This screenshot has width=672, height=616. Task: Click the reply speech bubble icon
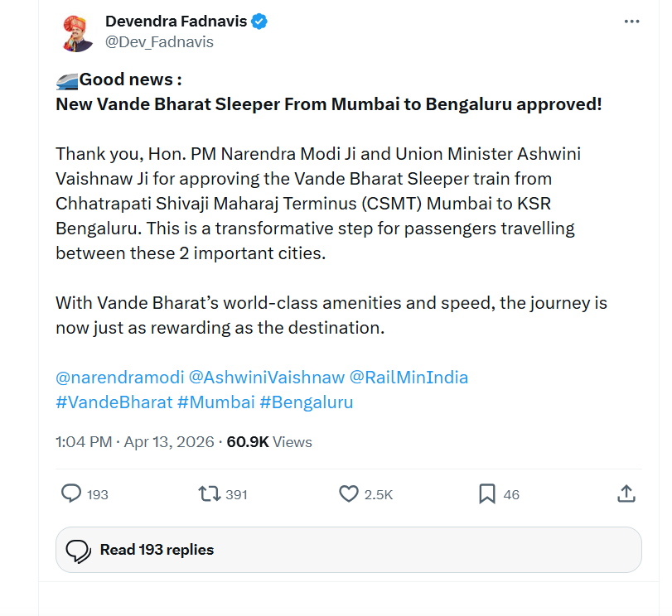[x=72, y=494]
